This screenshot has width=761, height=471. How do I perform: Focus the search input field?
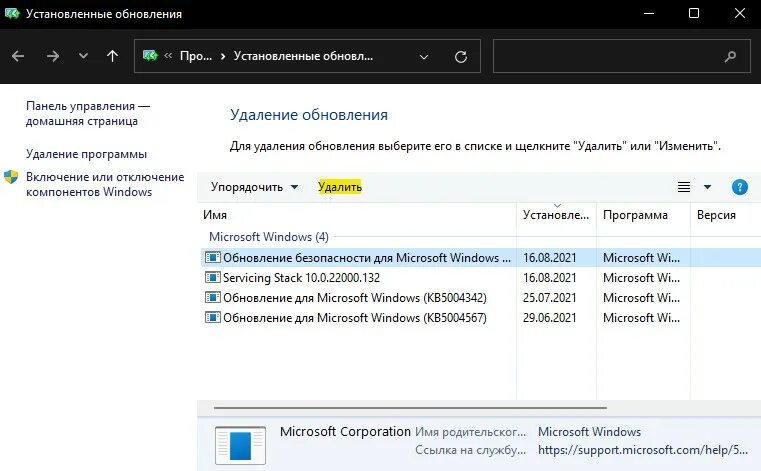(622, 56)
